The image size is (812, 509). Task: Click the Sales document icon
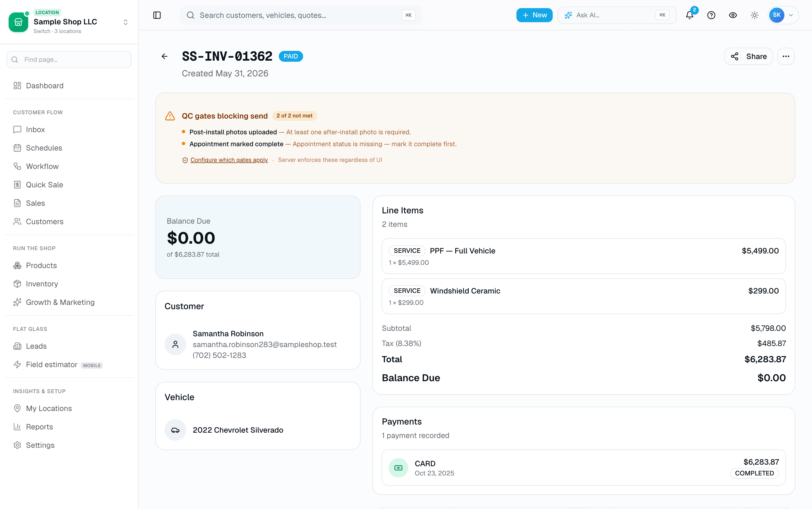[x=17, y=203]
